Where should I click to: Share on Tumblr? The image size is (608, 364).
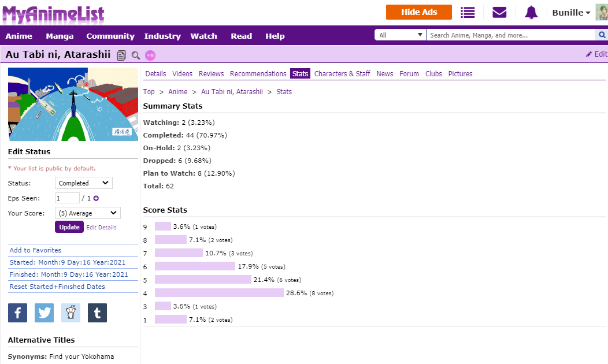click(97, 313)
